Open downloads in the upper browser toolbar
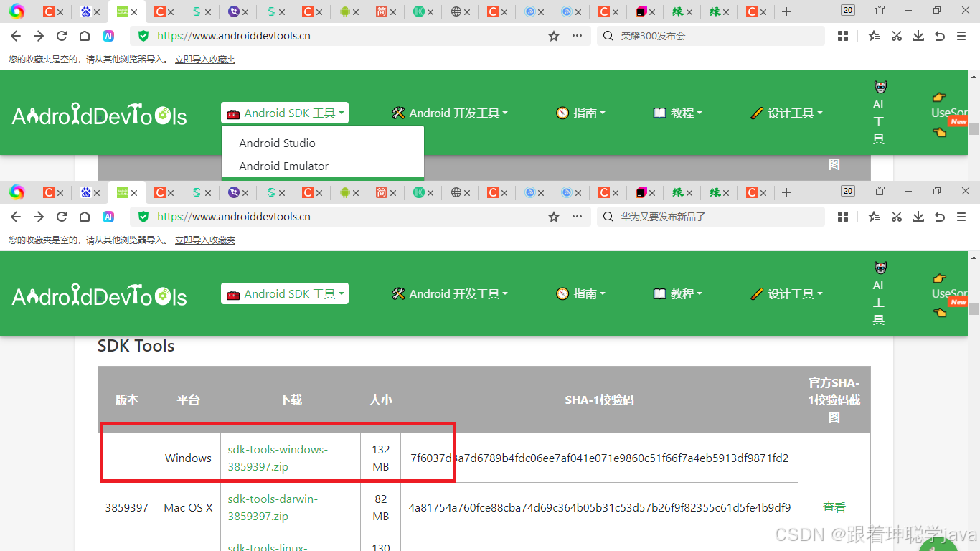This screenshot has height=551, width=980. pyautogui.click(x=918, y=36)
